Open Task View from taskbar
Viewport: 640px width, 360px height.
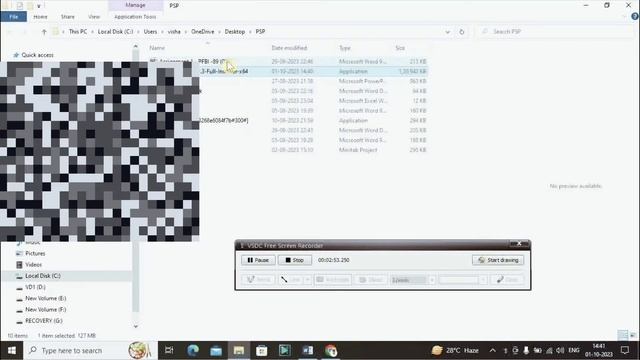tap(169, 350)
